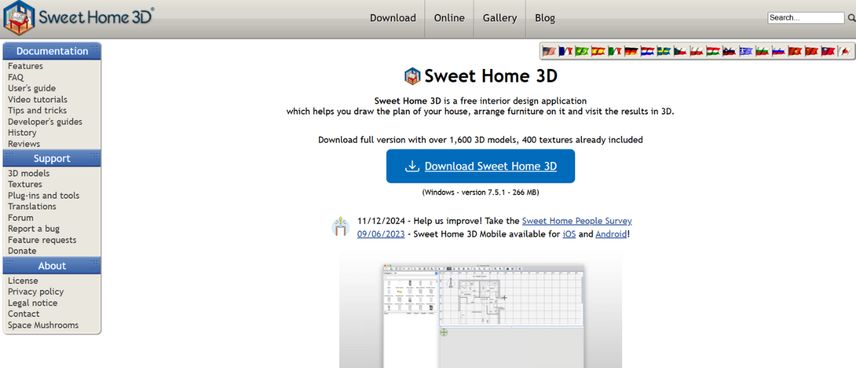This screenshot has height=368, width=856.
Task: Open User's guide in the sidebar
Action: [x=32, y=88]
